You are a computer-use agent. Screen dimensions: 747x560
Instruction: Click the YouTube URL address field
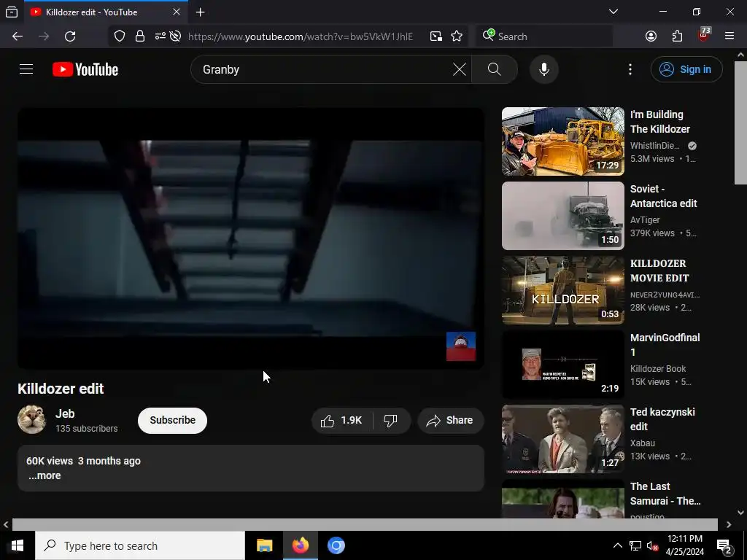click(300, 36)
